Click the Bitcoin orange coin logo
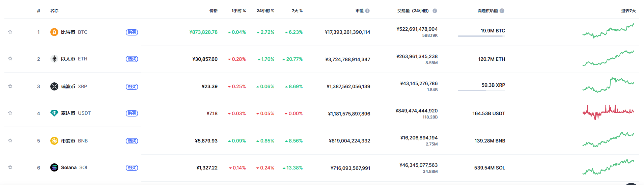This screenshot has height=185, width=644. [54, 32]
